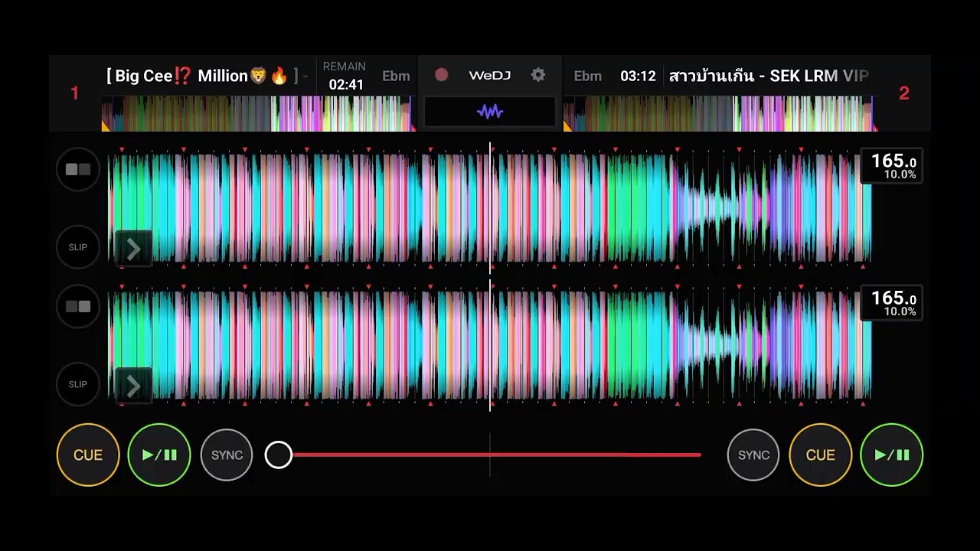Click the crossfader handle
The width and height of the screenshot is (980, 551).
pos(279,455)
